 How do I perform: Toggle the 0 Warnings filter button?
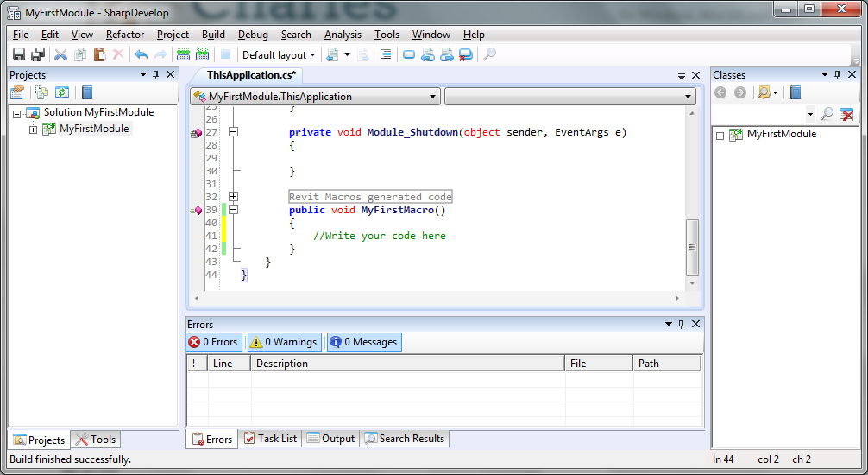(x=285, y=342)
